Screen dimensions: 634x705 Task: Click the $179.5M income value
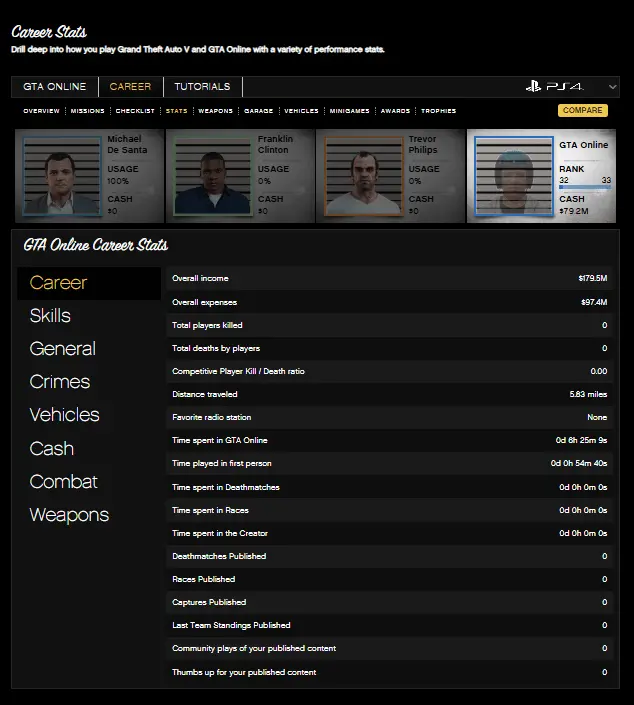pos(593,278)
